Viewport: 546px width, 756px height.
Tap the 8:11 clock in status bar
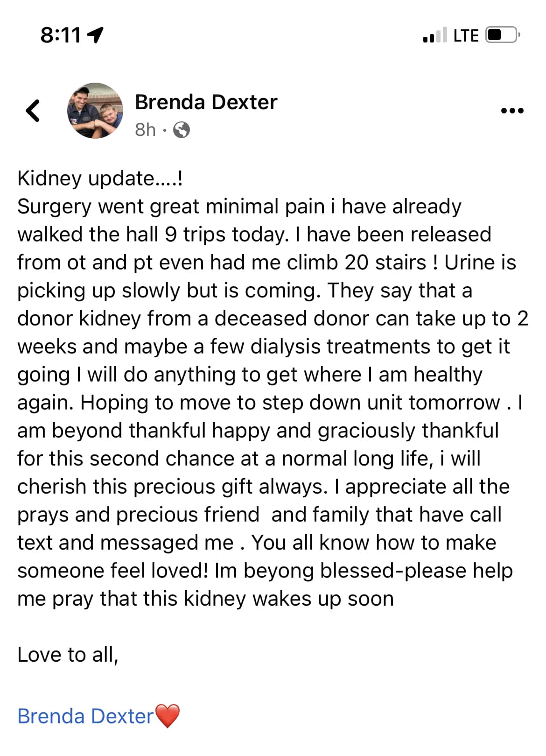[61, 35]
